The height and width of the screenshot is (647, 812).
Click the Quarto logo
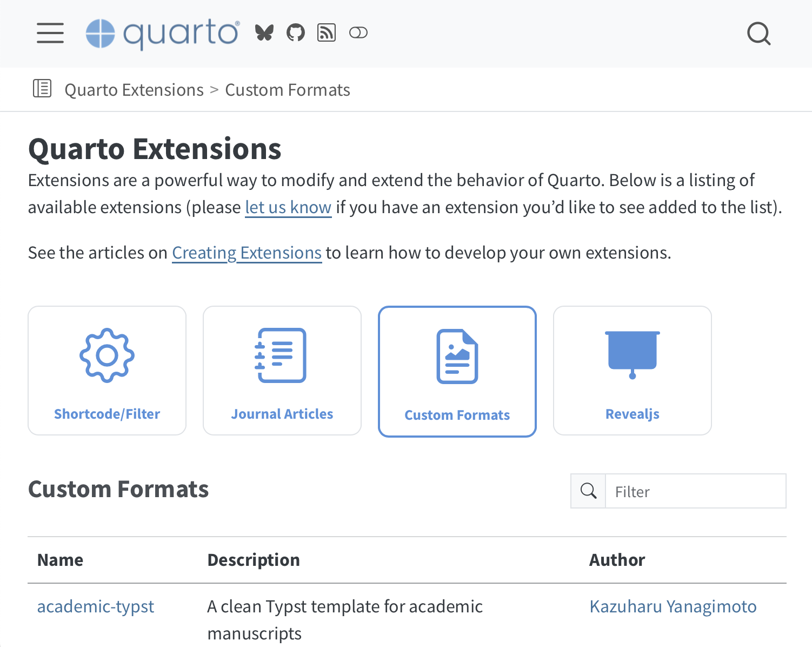(x=163, y=34)
